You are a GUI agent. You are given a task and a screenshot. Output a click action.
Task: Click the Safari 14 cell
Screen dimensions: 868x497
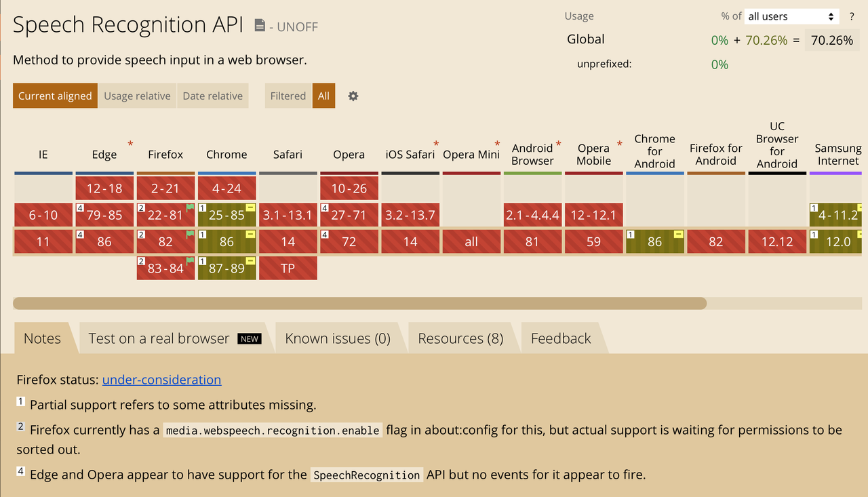pyautogui.click(x=288, y=241)
